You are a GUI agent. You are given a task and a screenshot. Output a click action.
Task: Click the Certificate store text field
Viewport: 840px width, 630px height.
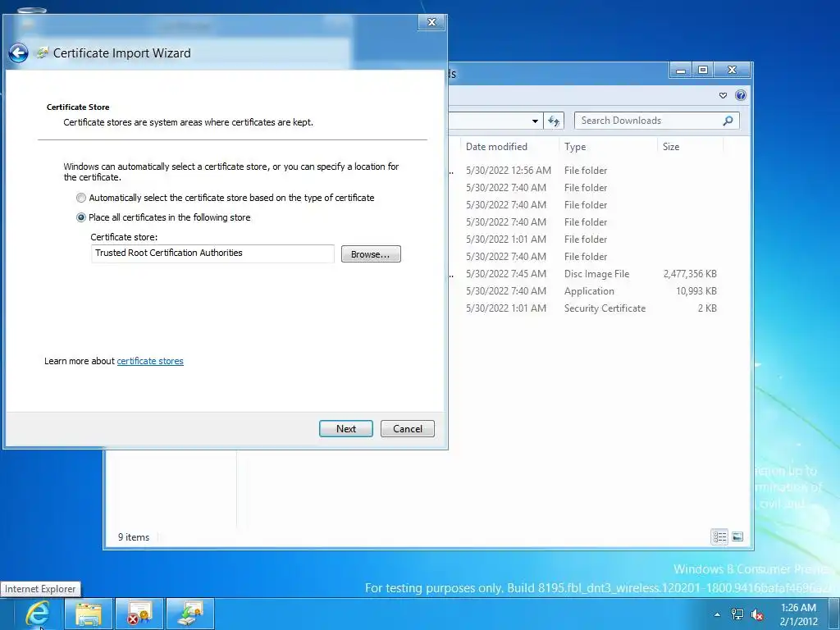point(212,253)
